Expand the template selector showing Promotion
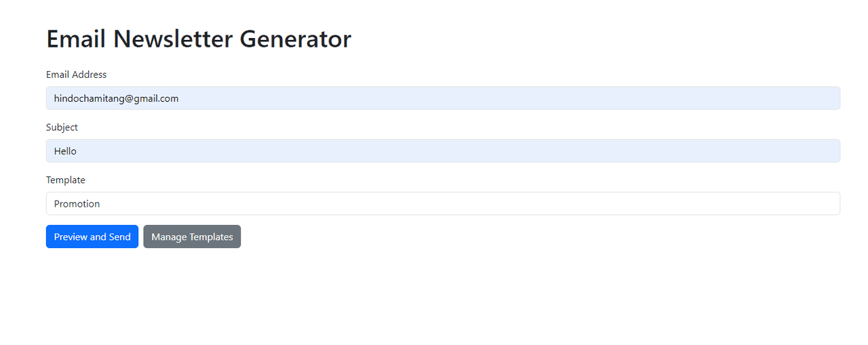868x345 pixels. [x=443, y=204]
